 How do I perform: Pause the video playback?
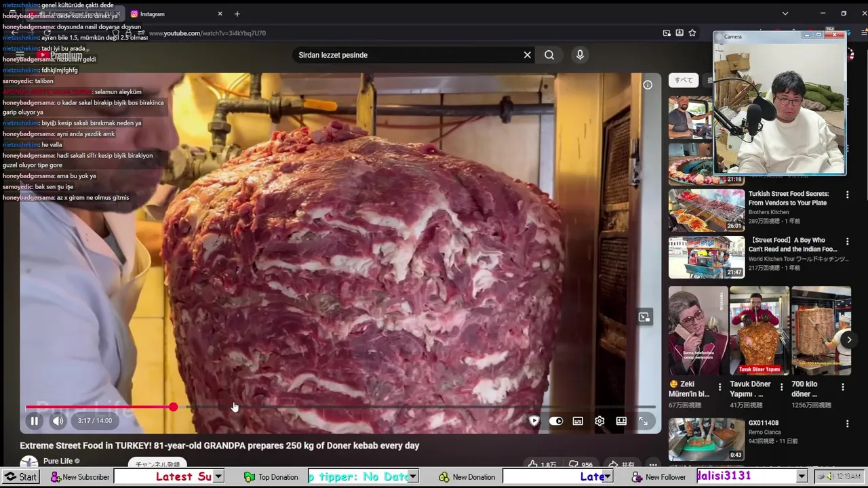coord(34,421)
